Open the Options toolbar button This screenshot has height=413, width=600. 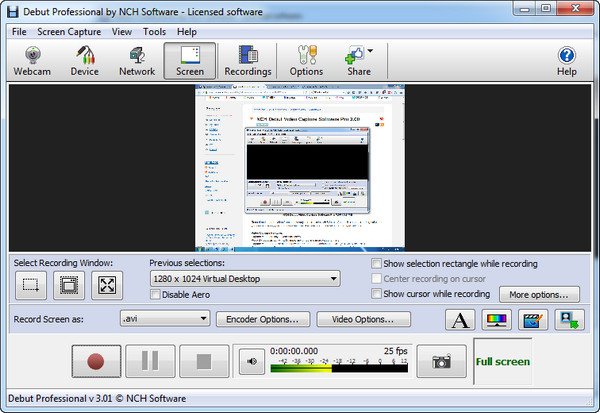point(306,61)
